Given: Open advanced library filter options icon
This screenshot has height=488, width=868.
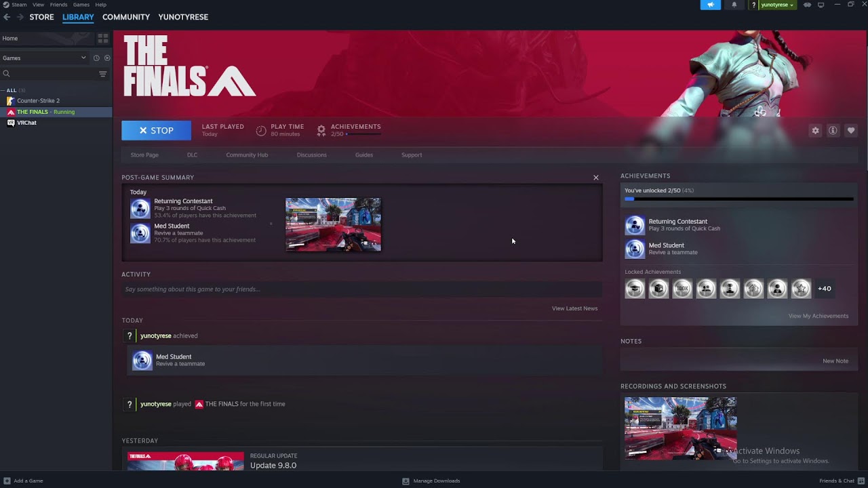Looking at the screenshot, I should pyautogui.click(x=103, y=74).
